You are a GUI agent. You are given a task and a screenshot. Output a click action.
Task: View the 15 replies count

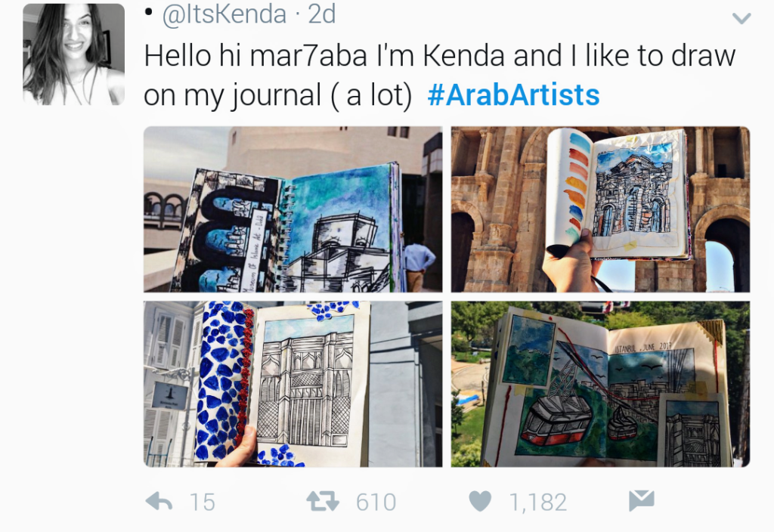click(202, 502)
